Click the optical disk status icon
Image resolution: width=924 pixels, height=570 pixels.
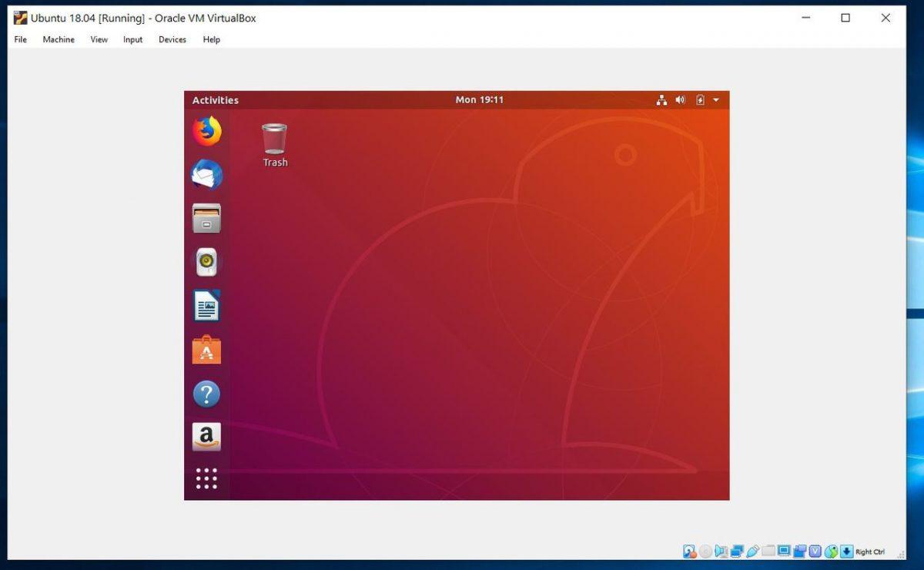[705, 552]
